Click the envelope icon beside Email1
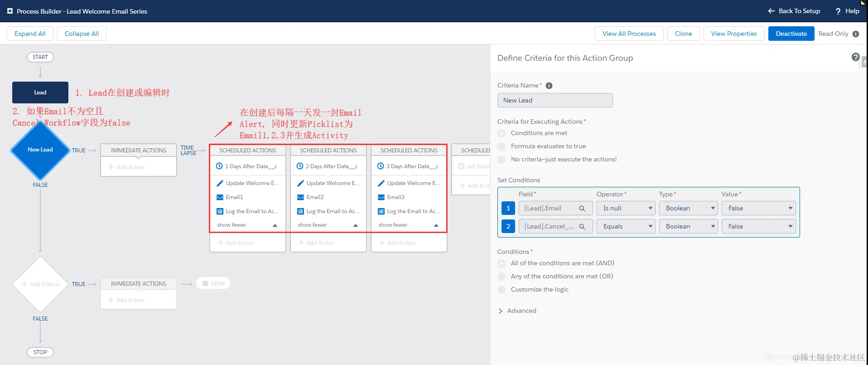This screenshot has height=365, width=868. [220, 197]
